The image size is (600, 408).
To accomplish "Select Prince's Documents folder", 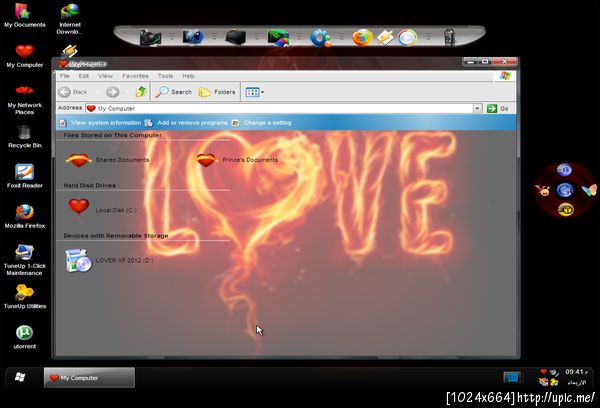I will [236, 160].
